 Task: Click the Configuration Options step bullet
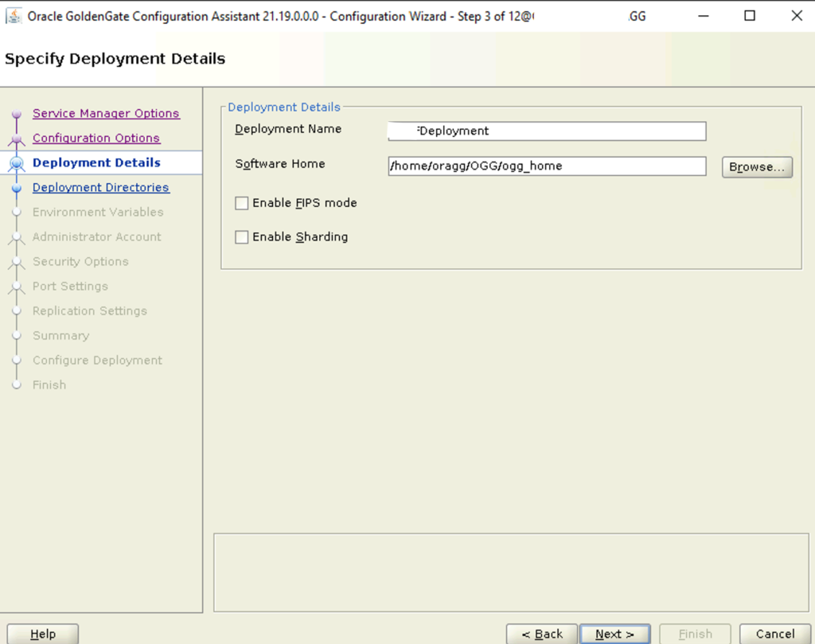point(17,139)
